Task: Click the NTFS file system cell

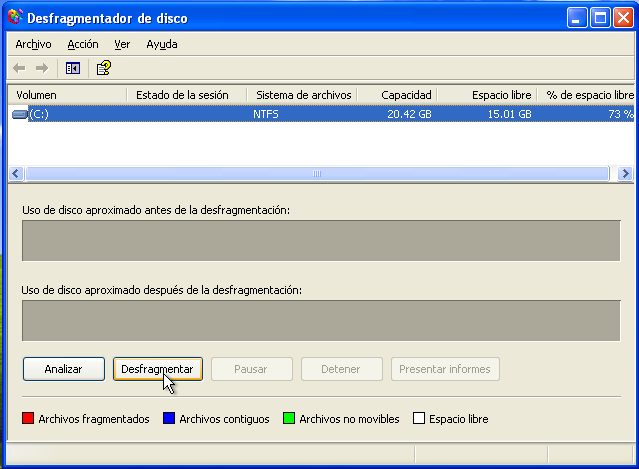Action: click(x=266, y=114)
